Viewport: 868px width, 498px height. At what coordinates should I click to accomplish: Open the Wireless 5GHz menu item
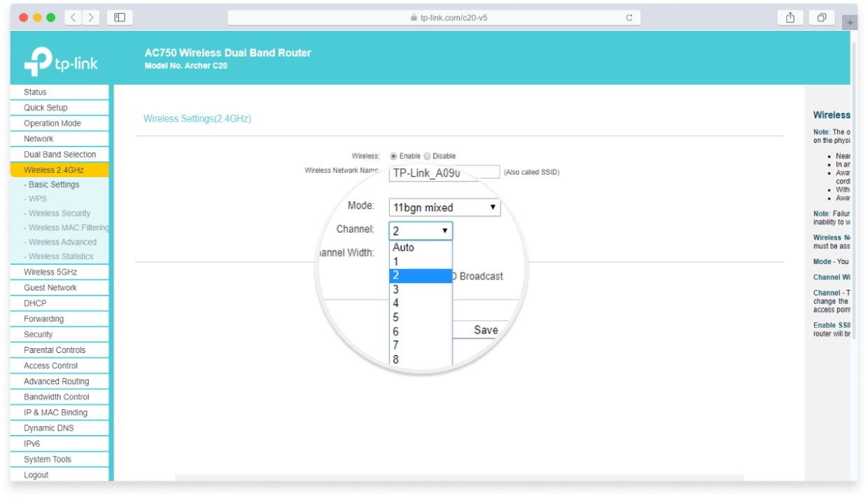(x=59, y=272)
